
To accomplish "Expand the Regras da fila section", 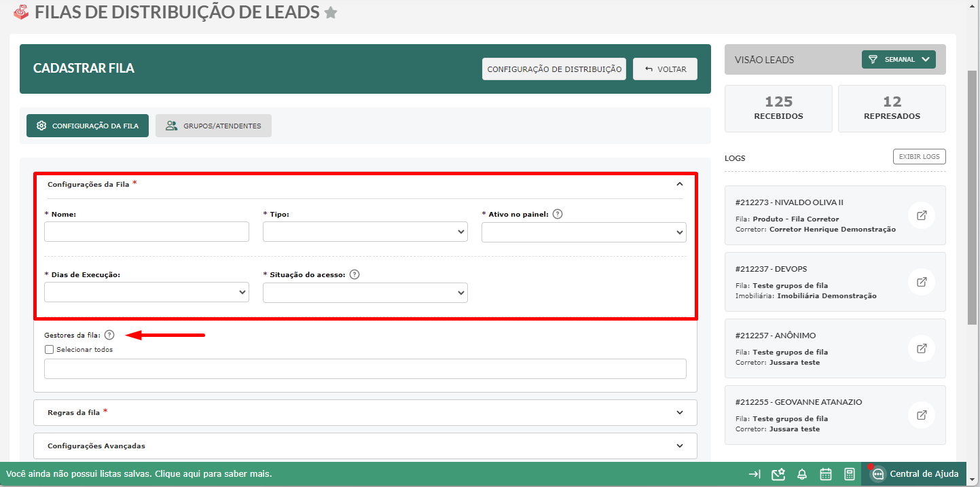I will pos(365,412).
